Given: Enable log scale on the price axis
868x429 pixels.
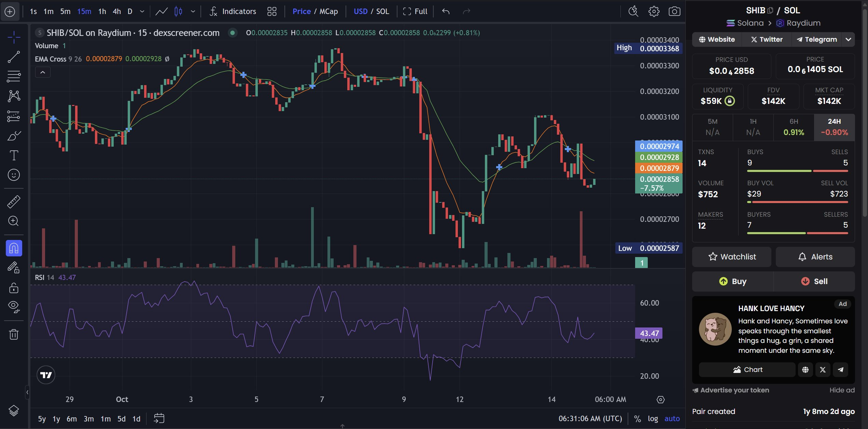Looking at the screenshot, I should [653, 418].
